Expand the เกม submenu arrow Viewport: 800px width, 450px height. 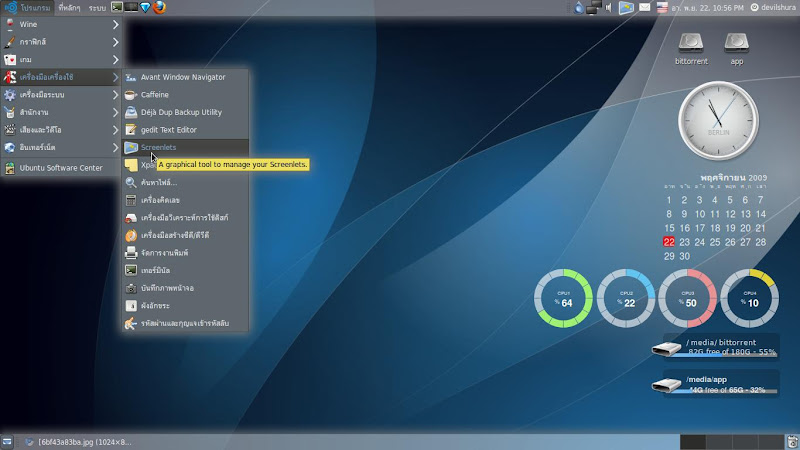(115, 60)
